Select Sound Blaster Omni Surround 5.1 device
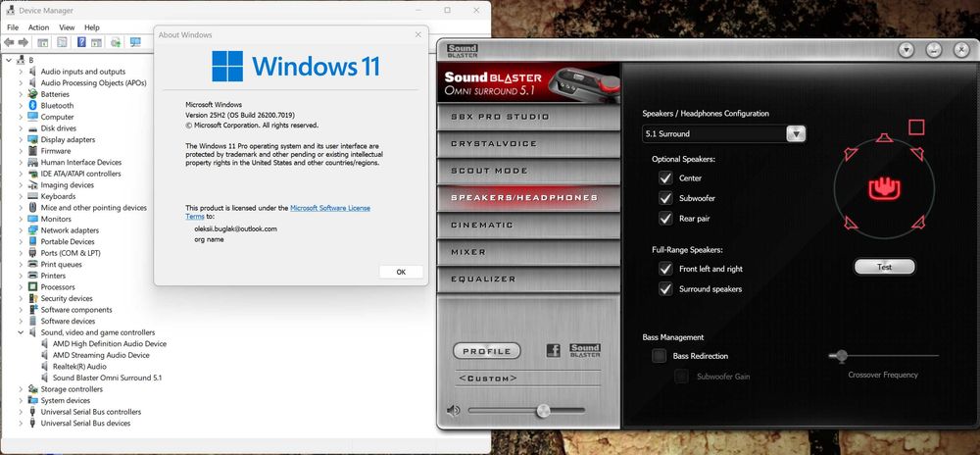 tap(107, 379)
